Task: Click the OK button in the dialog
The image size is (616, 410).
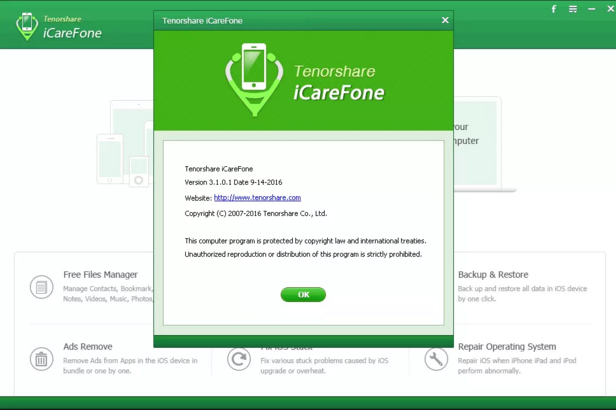Action: 303,295
